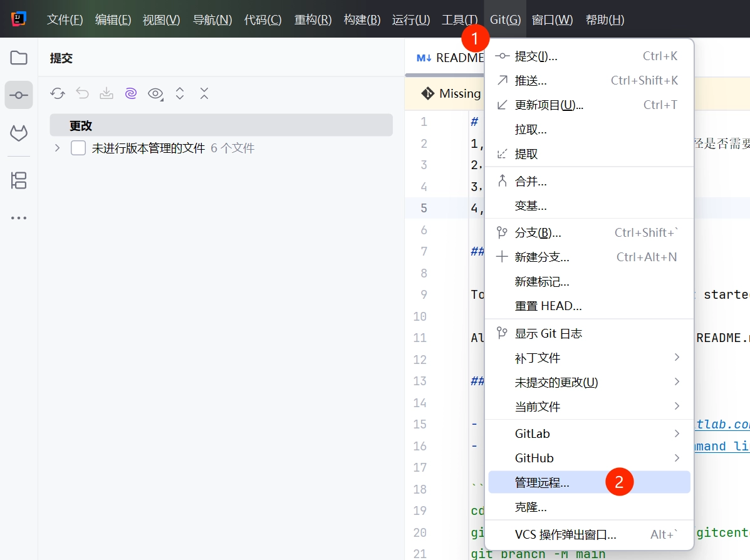
Task: Choose 推送... in Git menu
Action: (589, 80)
